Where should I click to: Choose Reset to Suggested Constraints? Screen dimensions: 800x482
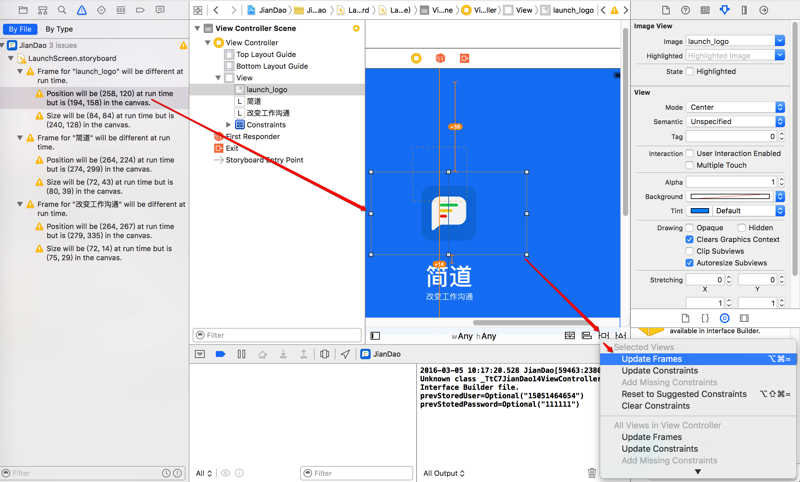(698, 394)
